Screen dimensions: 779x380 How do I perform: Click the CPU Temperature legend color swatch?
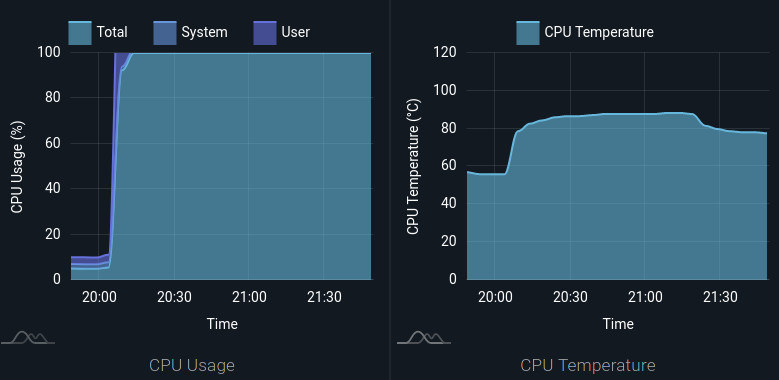pos(528,33)
